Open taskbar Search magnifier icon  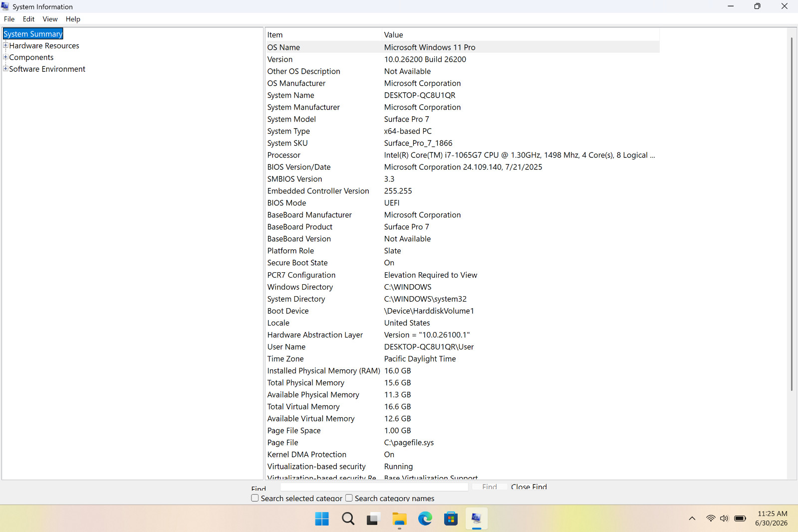(348, 519)
